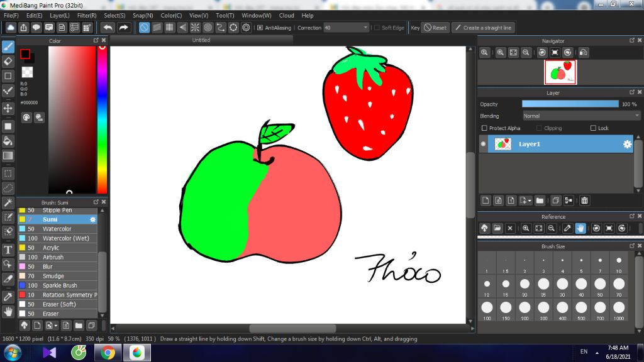This screenshot has width=644, height=362.
Task: Open the File menu
Action: tap(11, 15)
